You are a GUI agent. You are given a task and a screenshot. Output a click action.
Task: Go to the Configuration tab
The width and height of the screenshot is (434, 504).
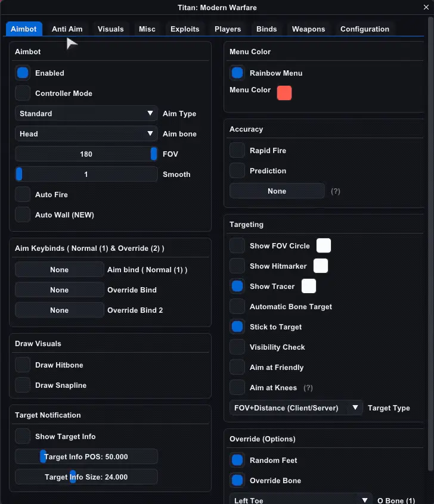pyautogui.click(x=364, y=29)
